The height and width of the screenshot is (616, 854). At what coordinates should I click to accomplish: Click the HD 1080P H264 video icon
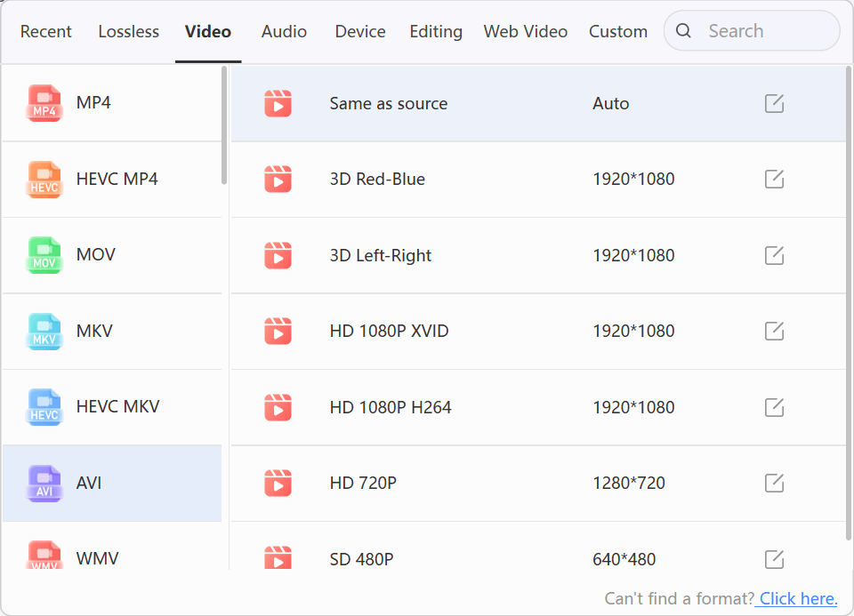[x=278, y=407]
